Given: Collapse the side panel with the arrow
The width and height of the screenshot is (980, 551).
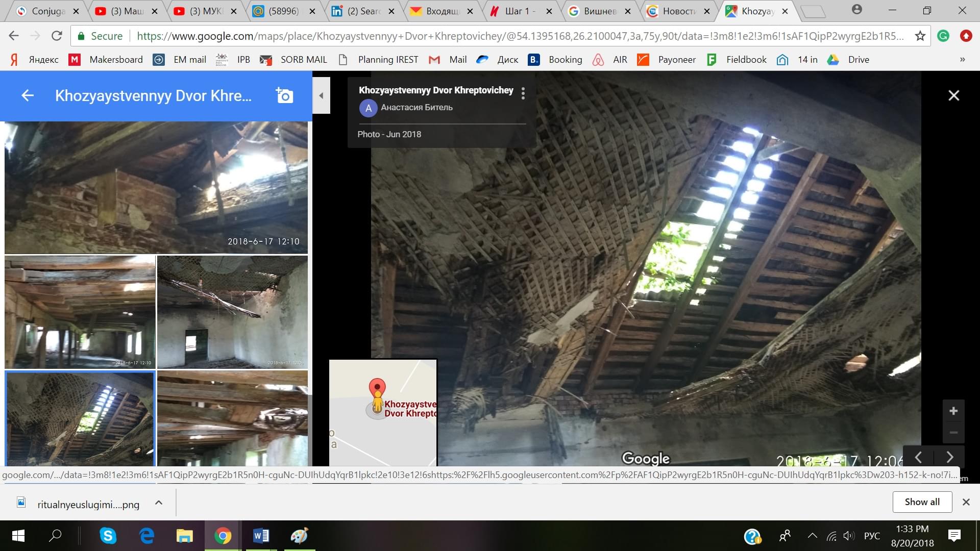Looking at the screenshot, I should [321, 95].
